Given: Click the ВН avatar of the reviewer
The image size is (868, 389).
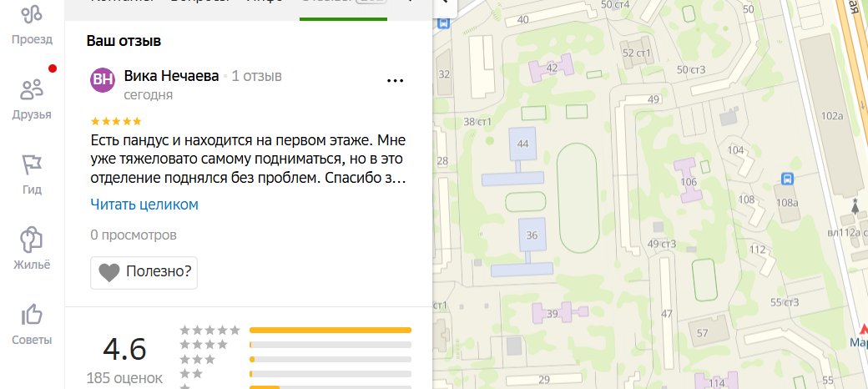Looking at the screenshot, I should click(x=103, y=79).
